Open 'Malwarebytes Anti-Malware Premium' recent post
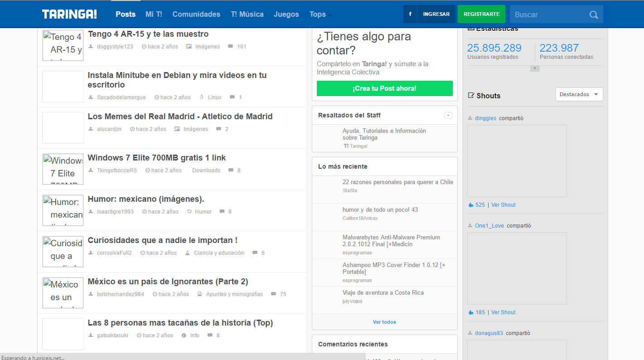Screen dimensions: 644x360 click(391, 241)
